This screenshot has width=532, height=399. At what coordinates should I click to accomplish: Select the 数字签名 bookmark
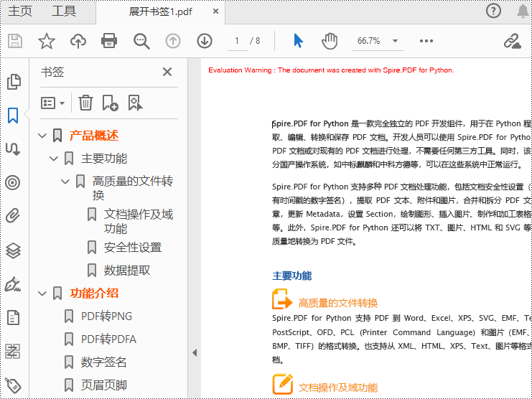tap(103, 362)
